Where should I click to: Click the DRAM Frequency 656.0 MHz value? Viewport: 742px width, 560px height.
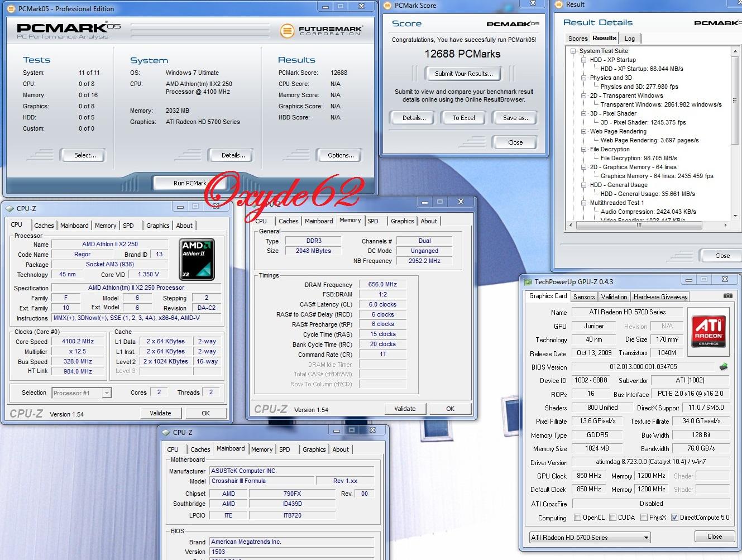pos(382,285)
